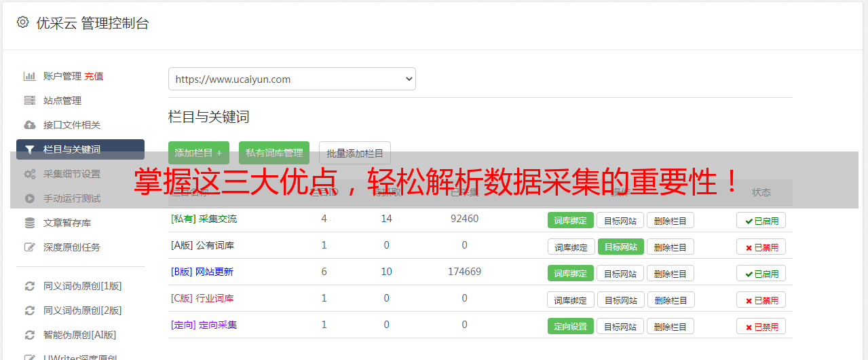Open 深度原创任务 in the sidebar
The image size is (868, 360).
[72, 247]
